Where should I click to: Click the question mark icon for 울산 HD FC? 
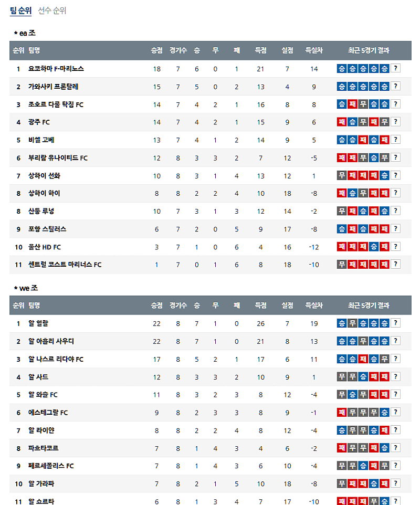coord(396,246)
